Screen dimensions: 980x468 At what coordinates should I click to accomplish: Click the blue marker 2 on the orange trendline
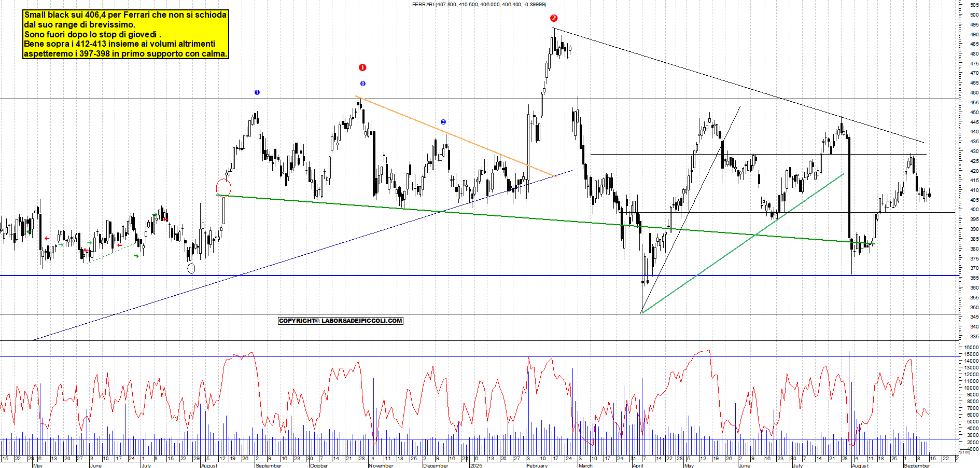(443, 122)
